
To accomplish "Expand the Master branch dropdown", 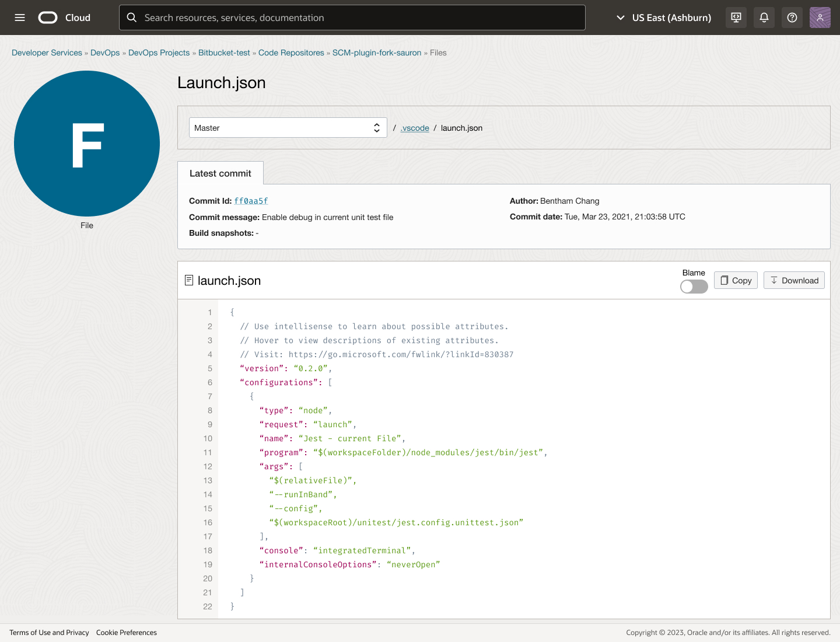I will [x=288, y=128].
